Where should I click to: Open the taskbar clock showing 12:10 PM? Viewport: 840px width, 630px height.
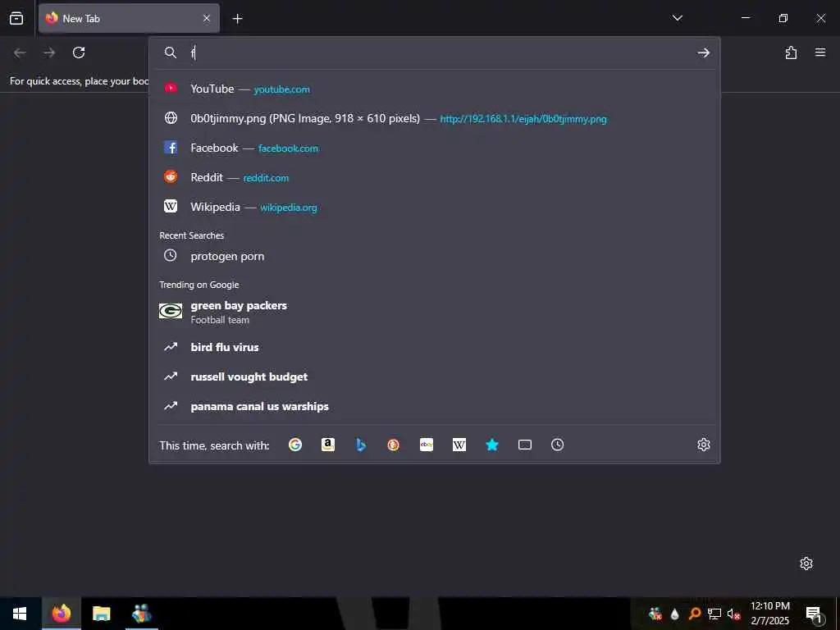[769, 614]
